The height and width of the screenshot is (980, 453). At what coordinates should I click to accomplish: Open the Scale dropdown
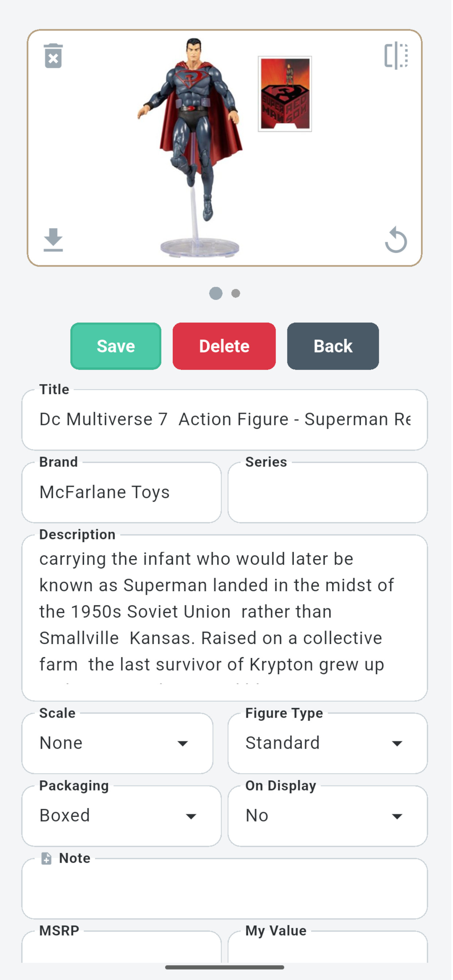117,743
